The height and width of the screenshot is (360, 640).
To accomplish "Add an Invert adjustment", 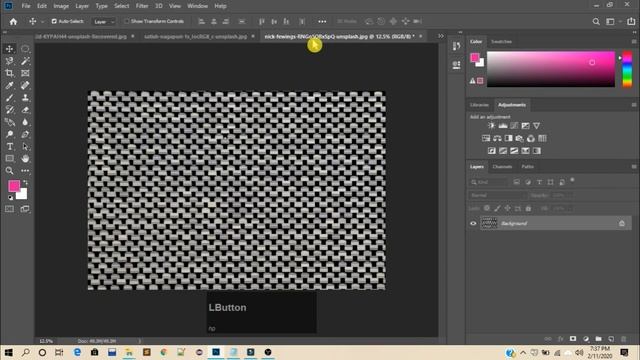I will 492,151.
